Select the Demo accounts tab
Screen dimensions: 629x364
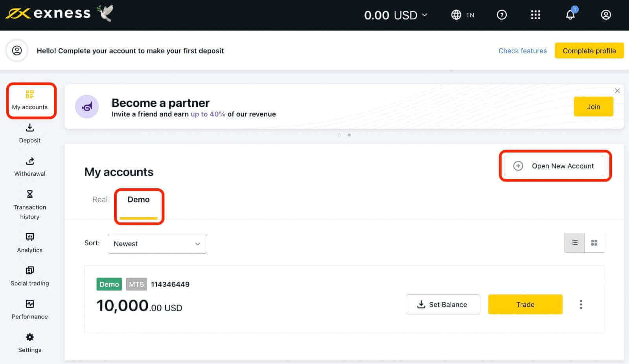pos(138,200)
